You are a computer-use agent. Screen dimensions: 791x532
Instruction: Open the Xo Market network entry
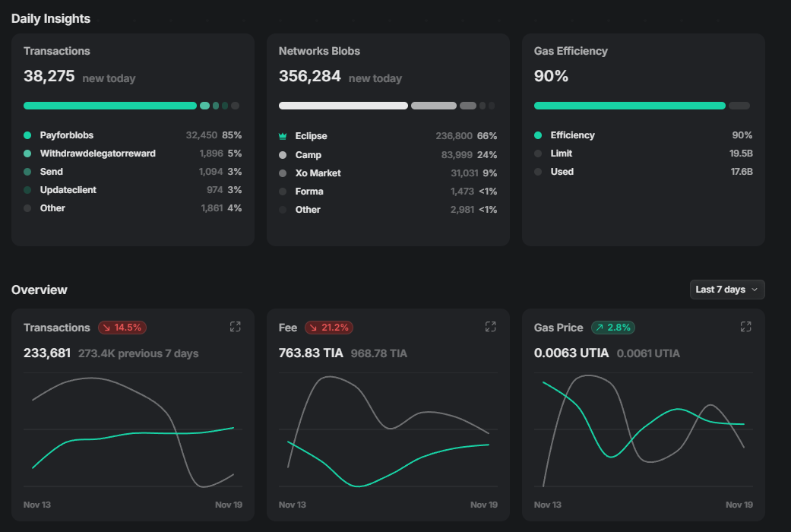tap(318, 173)
